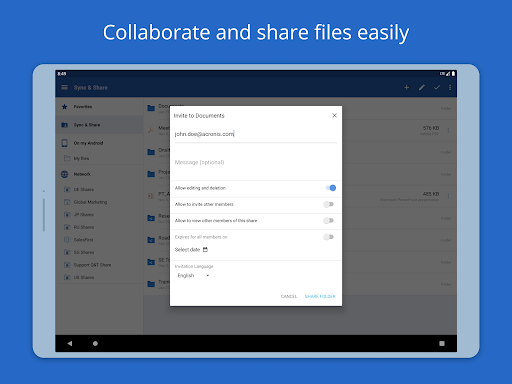Open SalesFirst network item
Viewport: 512px width, 384px height.
100,240
